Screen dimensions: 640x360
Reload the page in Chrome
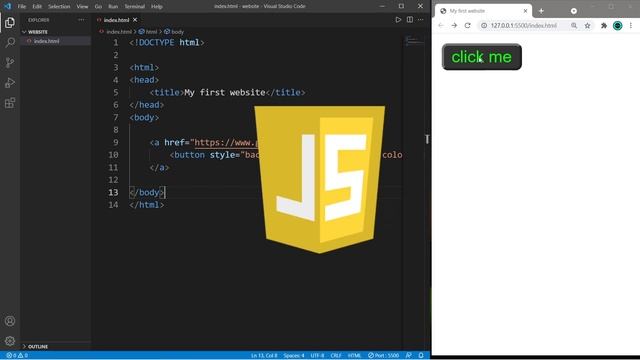coord(468,25)
